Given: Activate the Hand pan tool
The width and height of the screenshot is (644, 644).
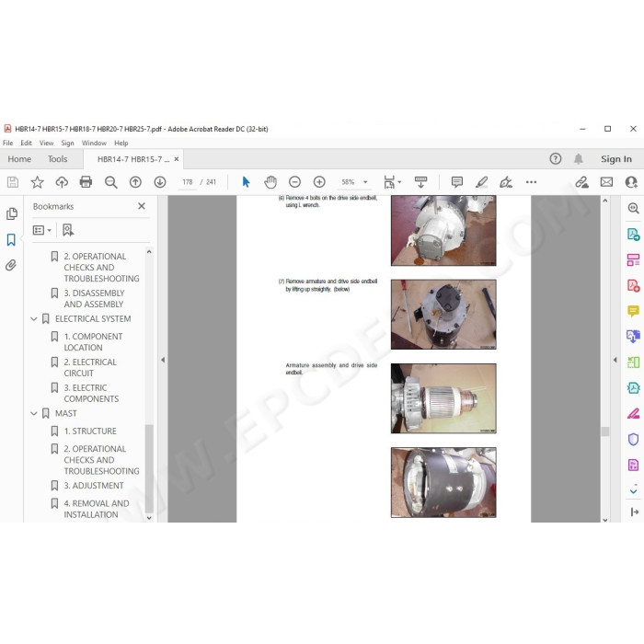Looking at the screenshot, I should [270, 182].
